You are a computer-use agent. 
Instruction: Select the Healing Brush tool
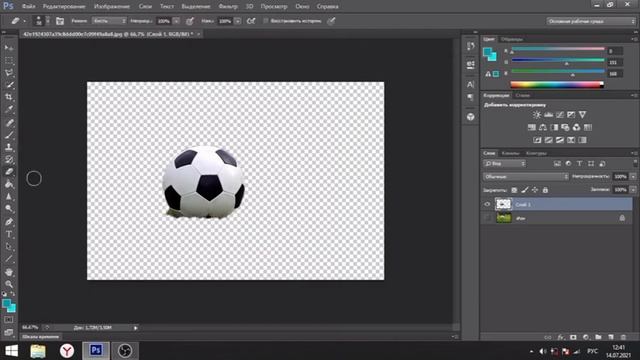coord(9,122)
